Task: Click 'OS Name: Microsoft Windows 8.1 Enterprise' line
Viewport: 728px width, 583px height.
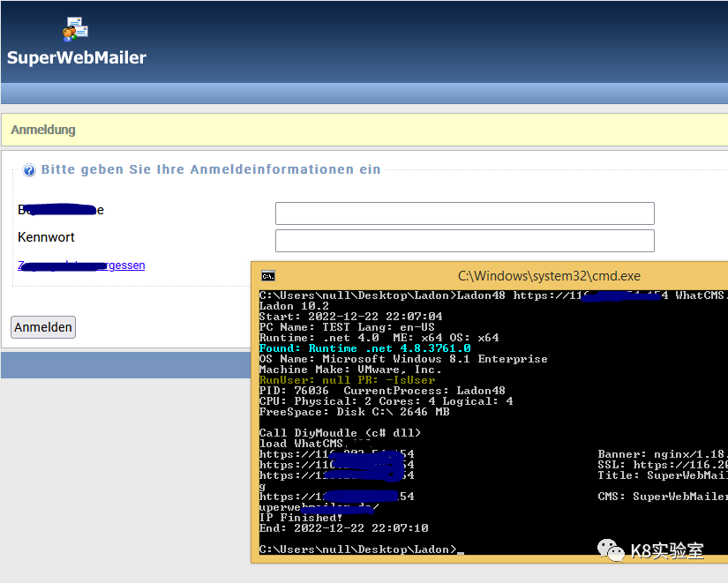Action: point(403,359)
